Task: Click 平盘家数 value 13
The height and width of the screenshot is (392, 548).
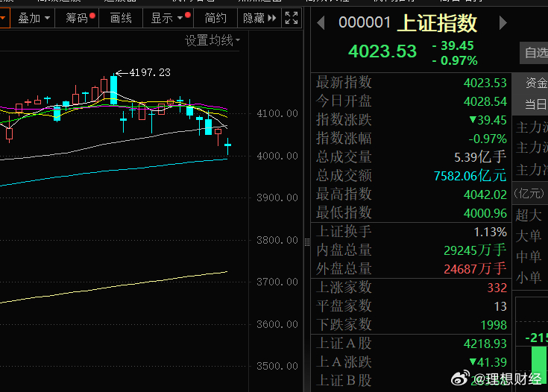Action: 500,306
